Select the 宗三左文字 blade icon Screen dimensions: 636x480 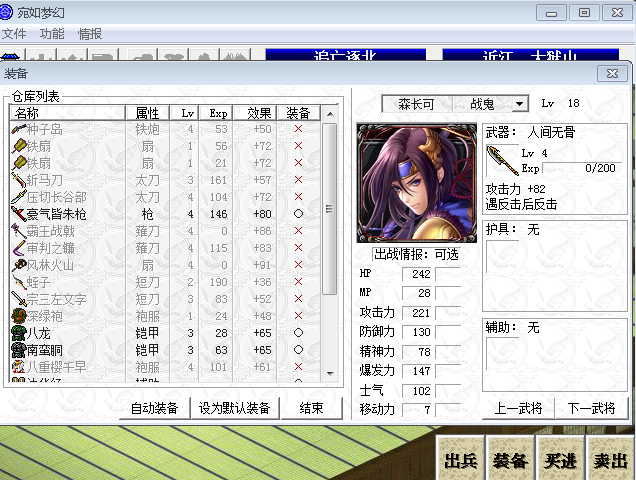coord(18,299)
